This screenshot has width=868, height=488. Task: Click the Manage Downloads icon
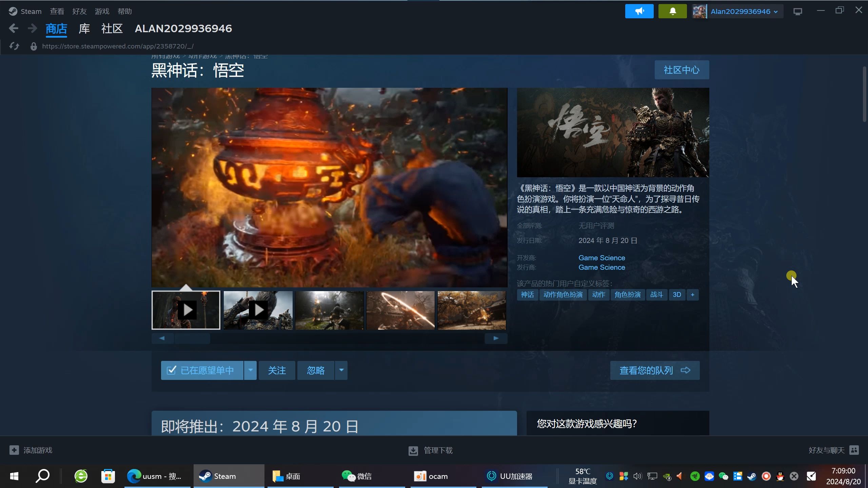[x=413, y=450]
